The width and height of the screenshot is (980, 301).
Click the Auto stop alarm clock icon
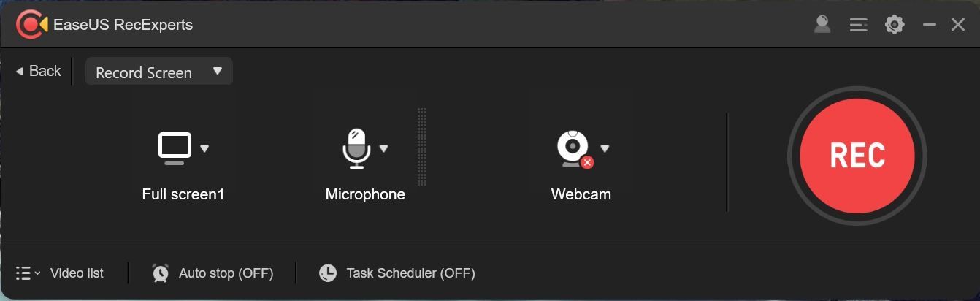161,273
